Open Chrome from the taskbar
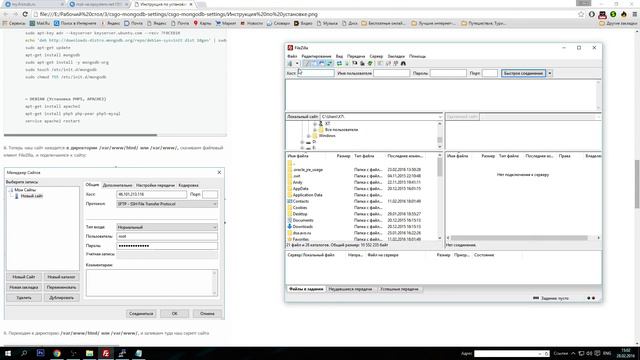 click(x=57, y=353)
